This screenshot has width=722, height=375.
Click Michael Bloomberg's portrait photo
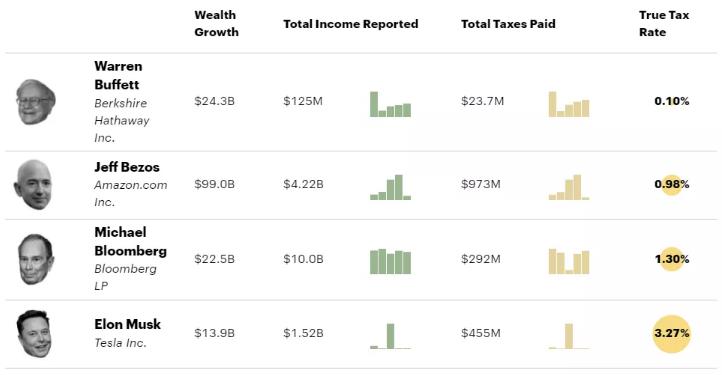click(x=36, y=259)
